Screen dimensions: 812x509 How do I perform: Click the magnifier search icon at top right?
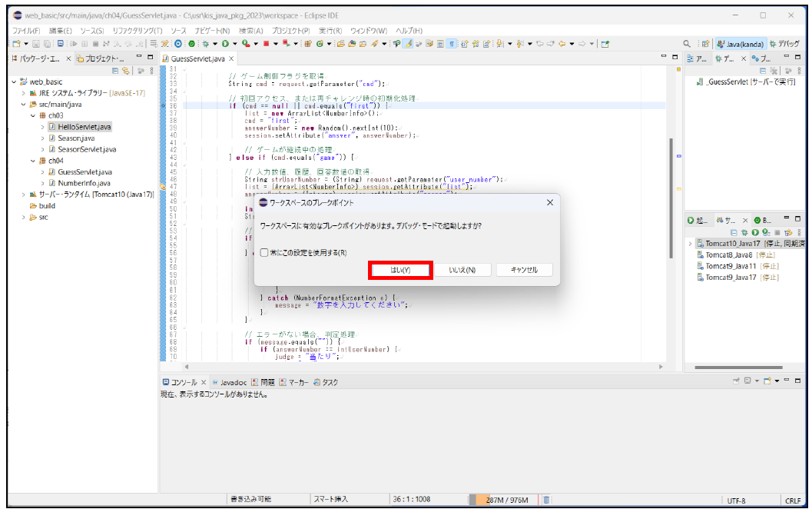687,44
